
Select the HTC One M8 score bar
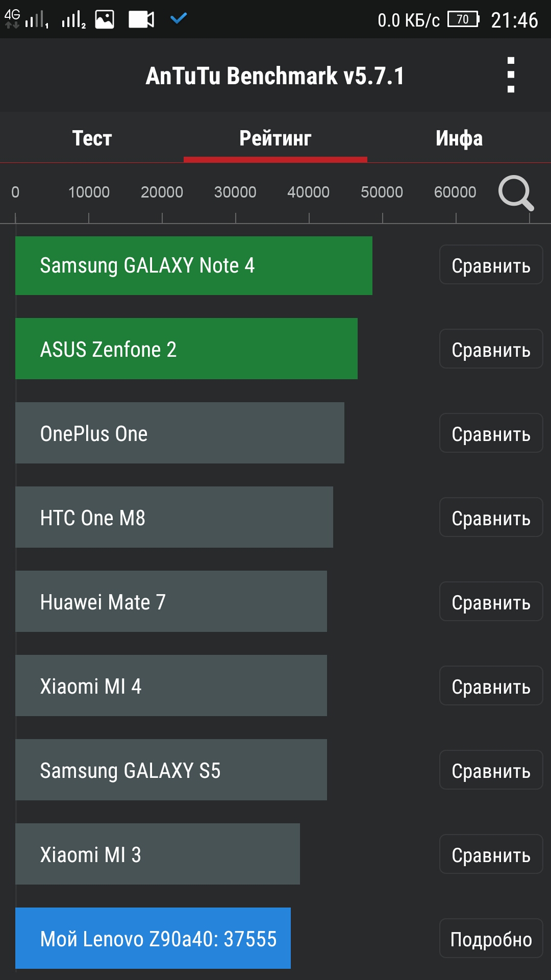pos(174,517)
